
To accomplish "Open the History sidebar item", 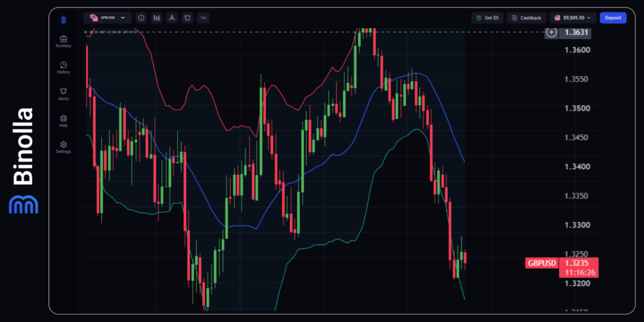I will (64, 68).
